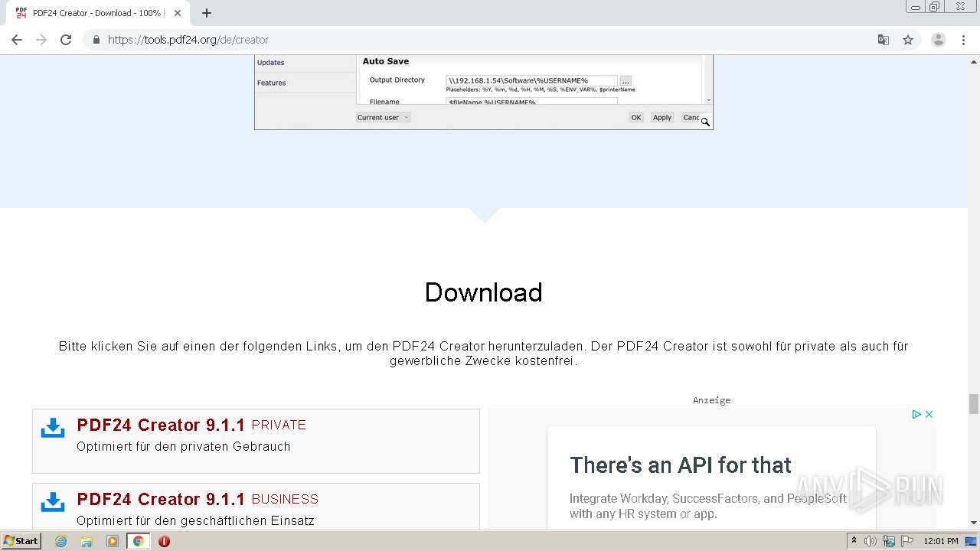Open AdChoices info icon on ad
This screenshot has height=551, width=980.
[x=916, y=414]
